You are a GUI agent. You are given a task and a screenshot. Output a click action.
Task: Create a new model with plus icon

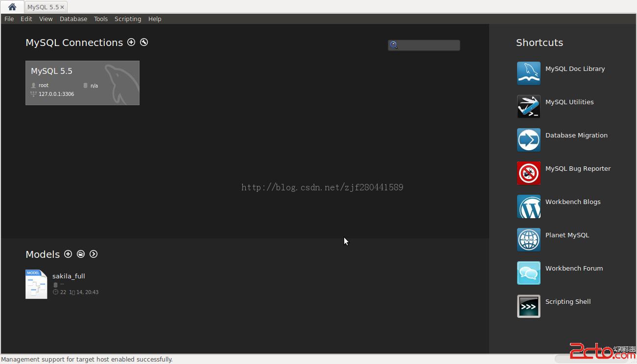(x=68, y=254)
